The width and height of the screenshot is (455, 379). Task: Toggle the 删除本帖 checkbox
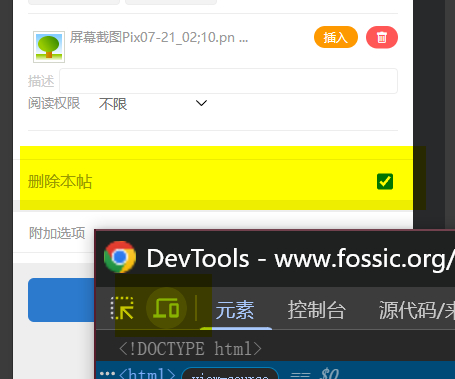[x=385, y=182]
